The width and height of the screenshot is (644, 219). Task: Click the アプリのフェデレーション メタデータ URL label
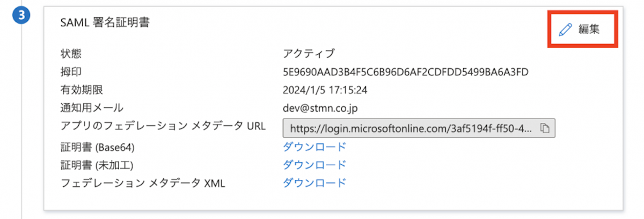tap(163, 126)
